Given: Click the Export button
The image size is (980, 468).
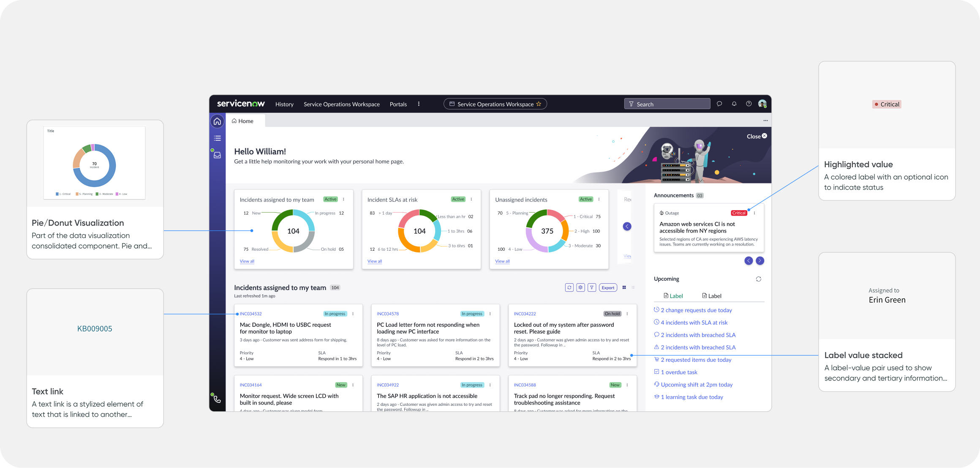Looking at the screenshot, I should [x=608, y=288].
